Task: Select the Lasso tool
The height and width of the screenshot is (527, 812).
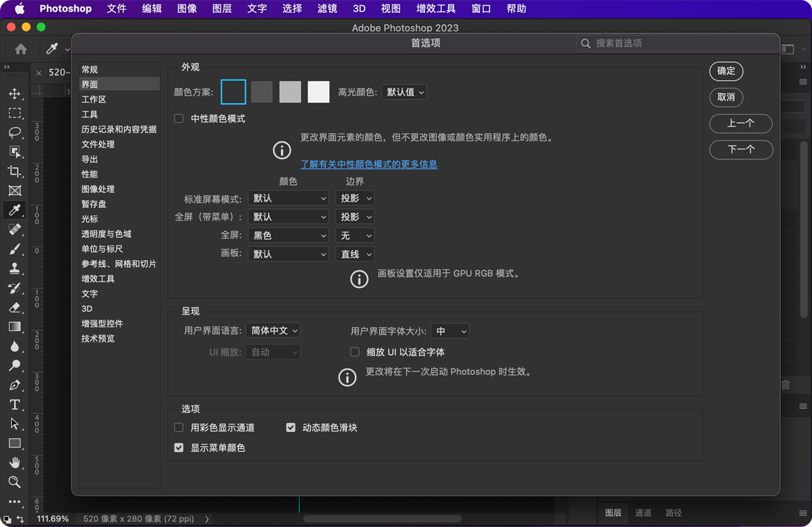Action: pos(14,132)
